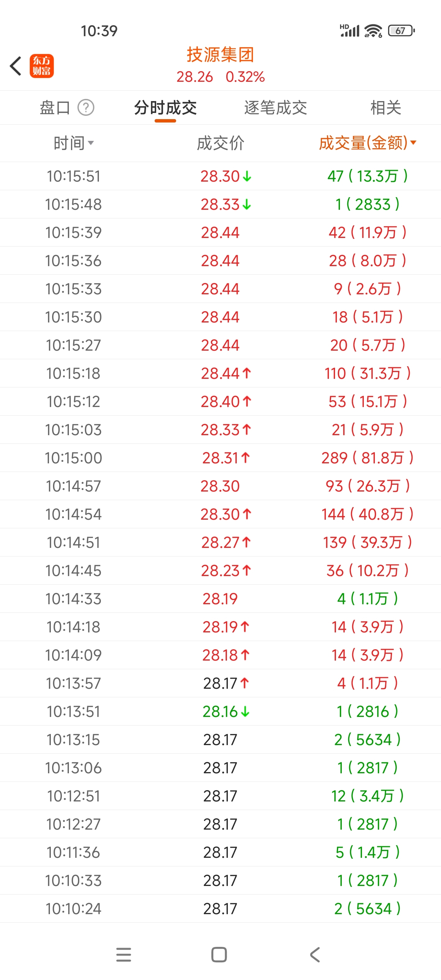Tap the battery indicator in the status bar
Screen dimensions: 441x980
[x=401, y=31]
